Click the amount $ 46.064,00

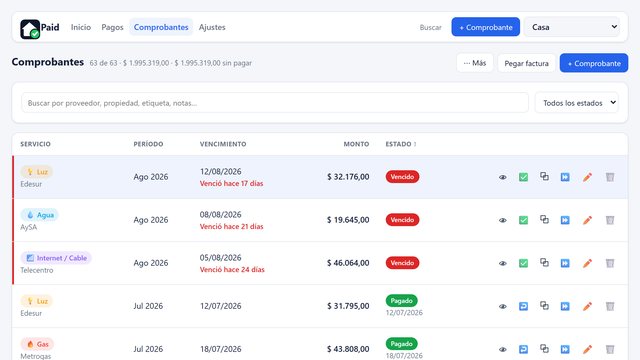pyautogui.click(x=348, y=263)
